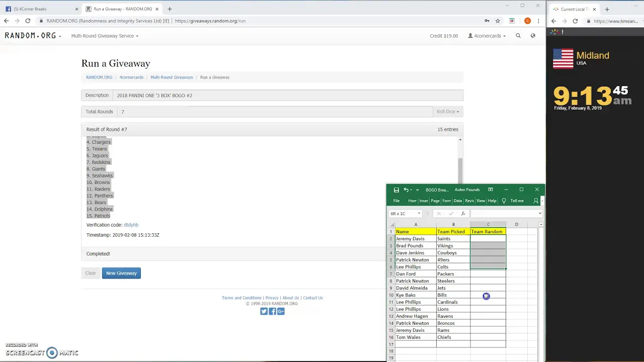Open the Chrome profile avatar C

[527, 21]
